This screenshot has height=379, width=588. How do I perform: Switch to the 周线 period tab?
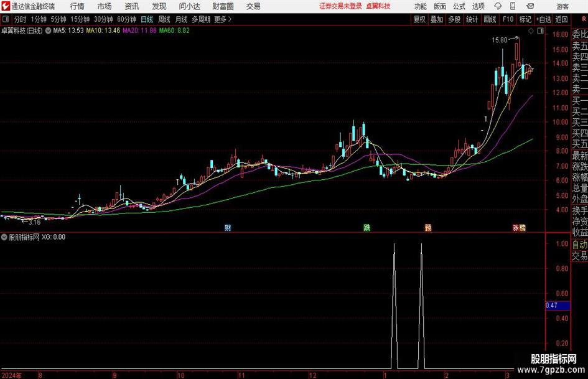[x=164, y=19]
